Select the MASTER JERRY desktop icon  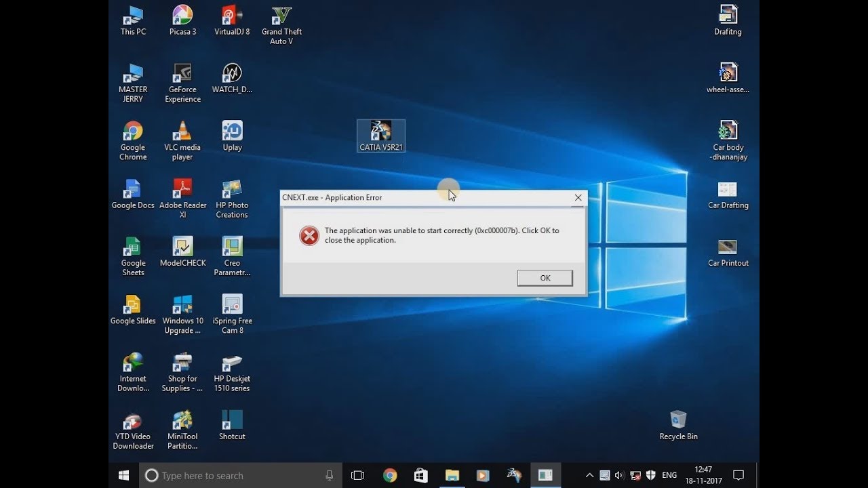[133, 83]
